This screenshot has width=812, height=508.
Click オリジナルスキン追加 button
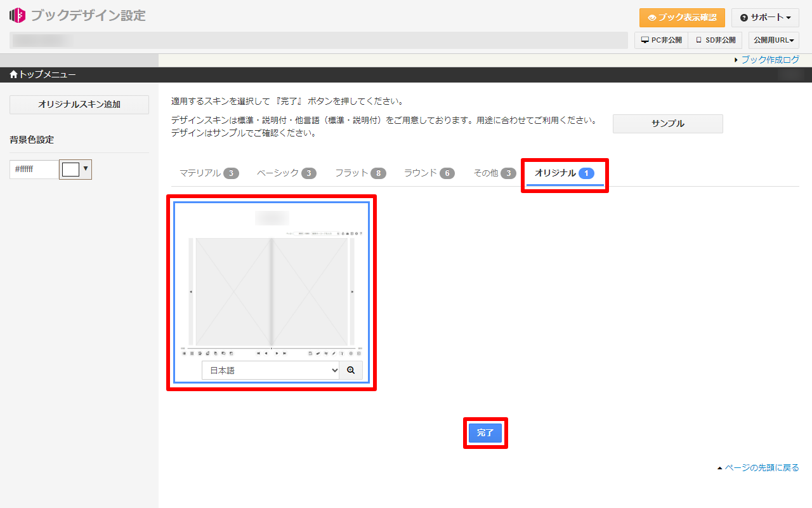click(79, 105)
